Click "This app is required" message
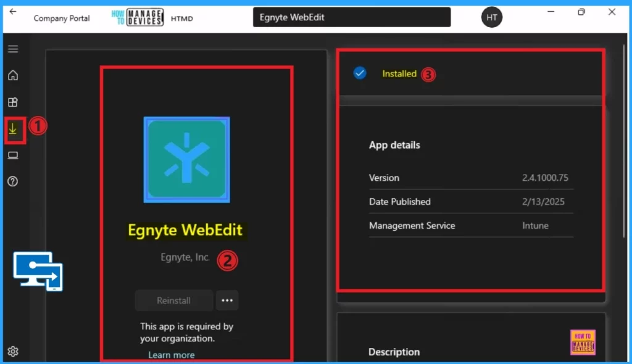 click(186, 332)
